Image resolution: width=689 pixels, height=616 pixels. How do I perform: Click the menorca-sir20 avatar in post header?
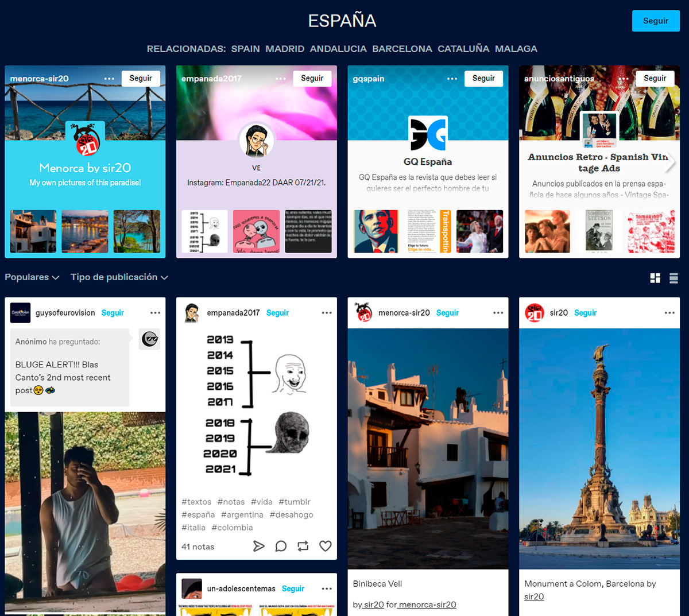tap(363, 313)
